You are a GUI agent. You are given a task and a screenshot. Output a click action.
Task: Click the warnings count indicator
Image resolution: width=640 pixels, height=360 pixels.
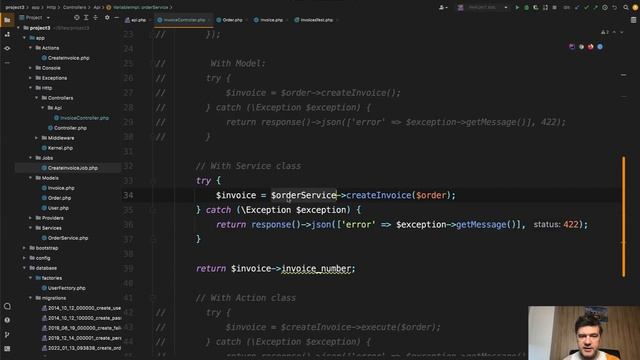(605, 32)
